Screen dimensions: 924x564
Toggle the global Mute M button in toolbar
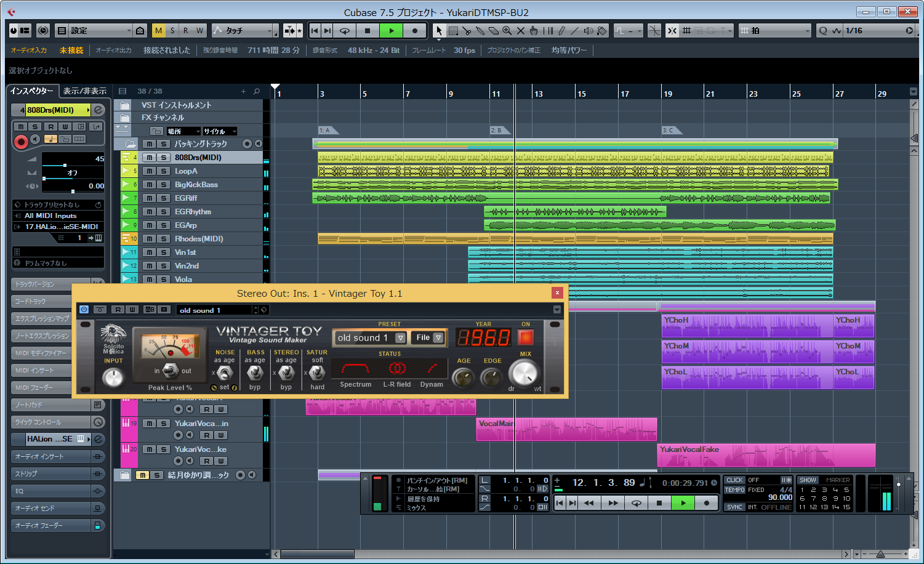pyautogui.click(x=159, y=30)
